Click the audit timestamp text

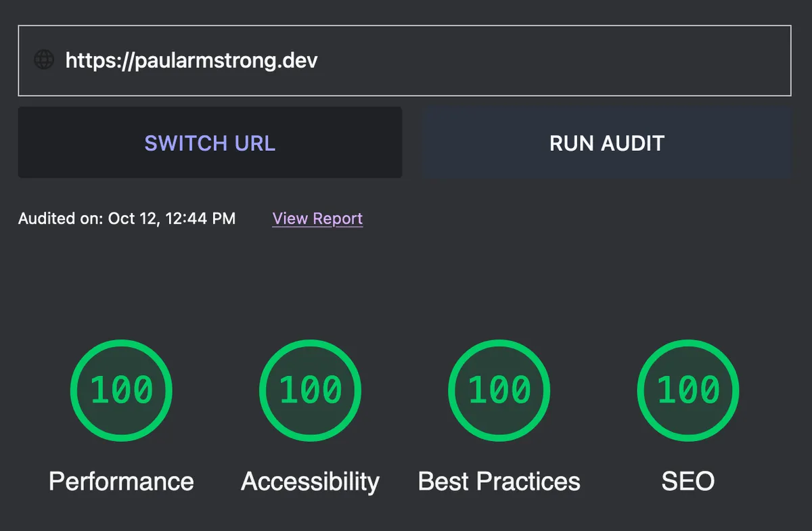click(x=127, y=218)
